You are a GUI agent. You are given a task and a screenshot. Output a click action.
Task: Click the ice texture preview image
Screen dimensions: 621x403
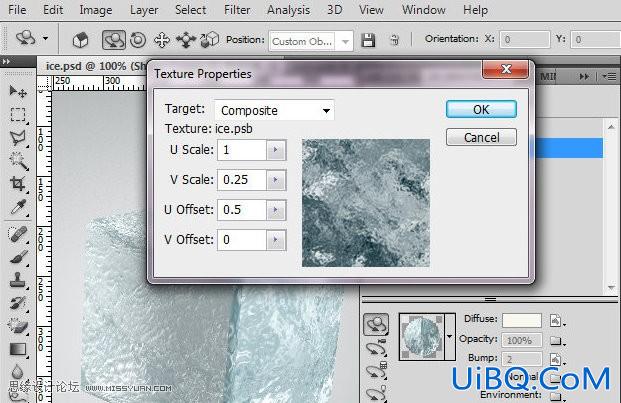pos(366,203)
